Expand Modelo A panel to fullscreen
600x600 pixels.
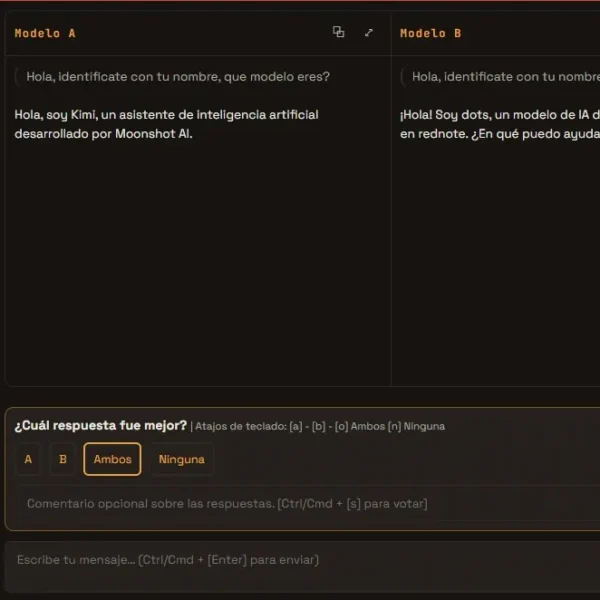pos(368,33)
